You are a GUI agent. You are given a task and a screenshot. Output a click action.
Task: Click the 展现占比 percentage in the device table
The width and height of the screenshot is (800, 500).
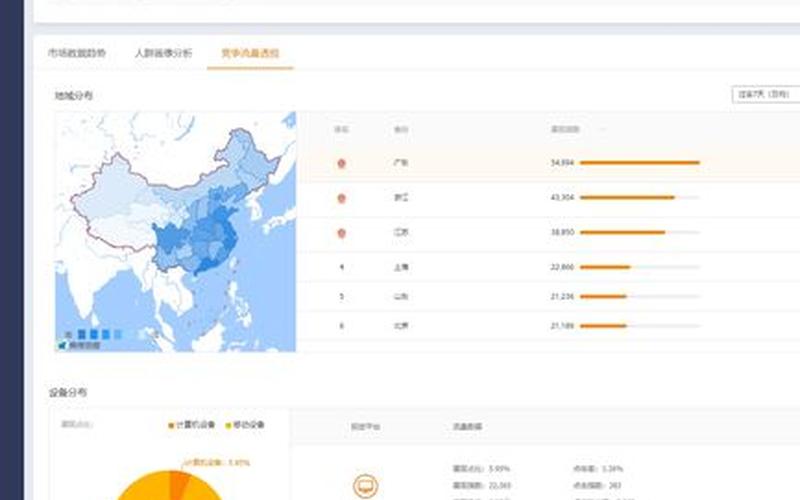pyautogui.click(x=499, y=468)
